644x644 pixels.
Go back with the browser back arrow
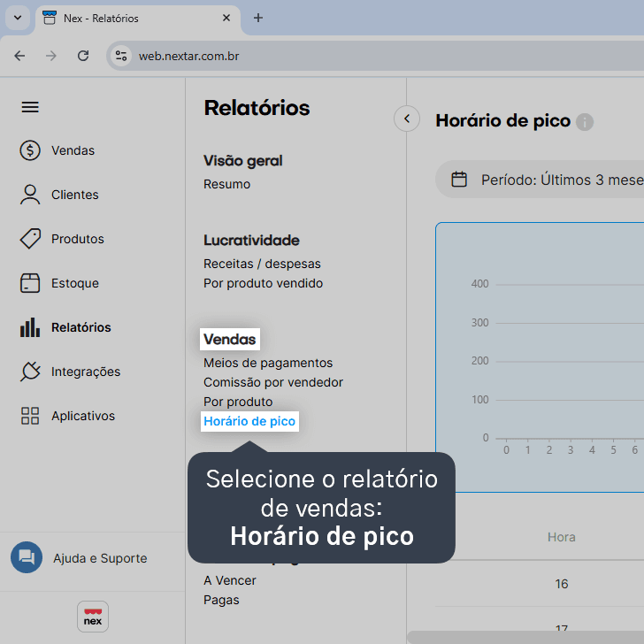[x=19, y=56]
